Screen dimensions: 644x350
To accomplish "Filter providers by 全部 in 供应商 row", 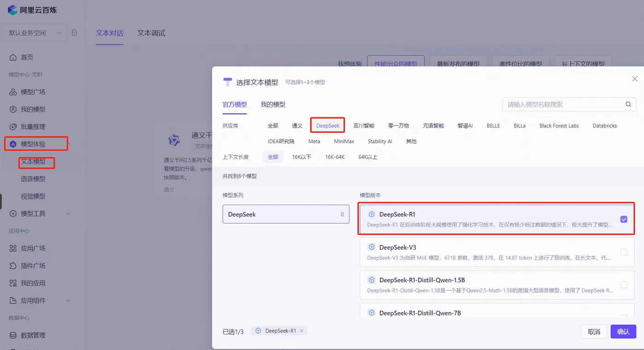I will pyautogui.click(x=273, y=126).
